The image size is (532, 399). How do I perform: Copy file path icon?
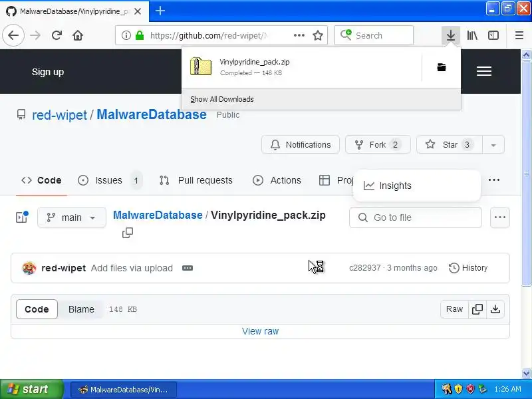[x=128, y=233]
